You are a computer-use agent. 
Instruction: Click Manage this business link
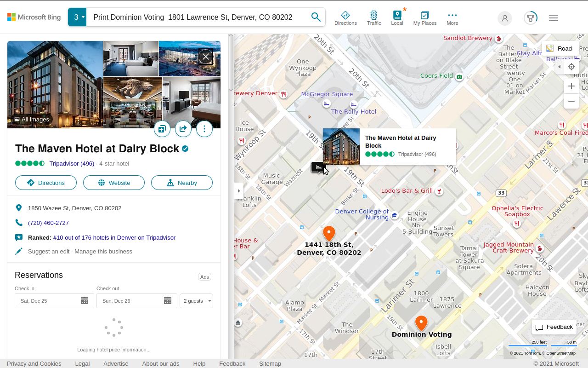pos(103,251)
